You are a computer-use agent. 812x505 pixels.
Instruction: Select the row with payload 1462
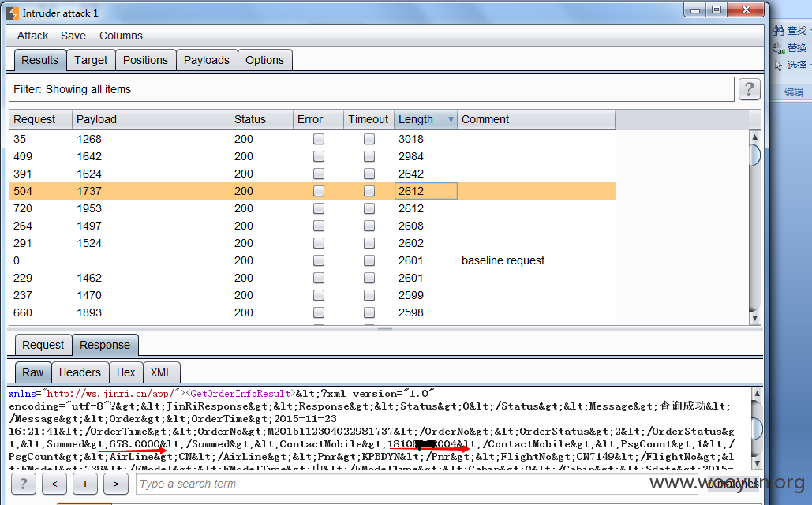312,278
